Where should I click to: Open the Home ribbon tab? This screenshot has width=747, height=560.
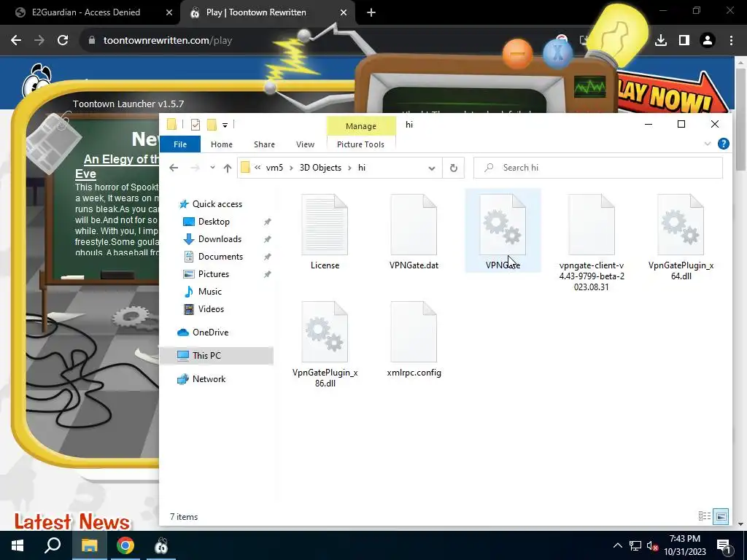tap(222, 144)
